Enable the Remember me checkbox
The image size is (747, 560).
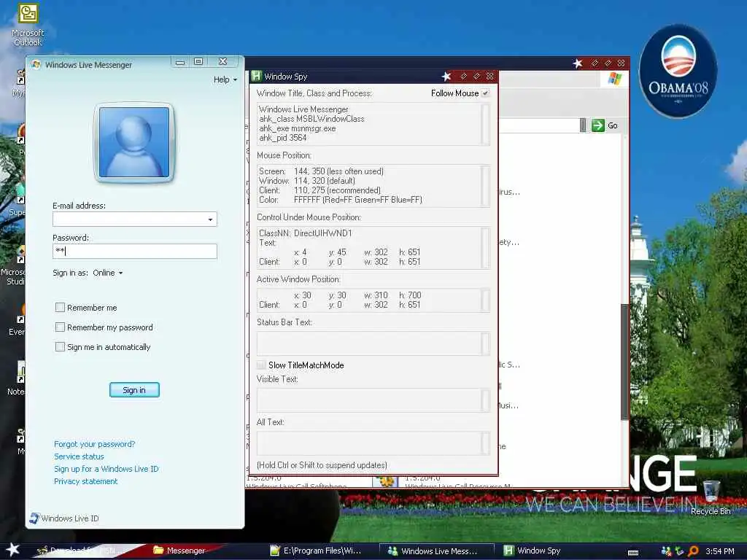(x=60, y=308)
